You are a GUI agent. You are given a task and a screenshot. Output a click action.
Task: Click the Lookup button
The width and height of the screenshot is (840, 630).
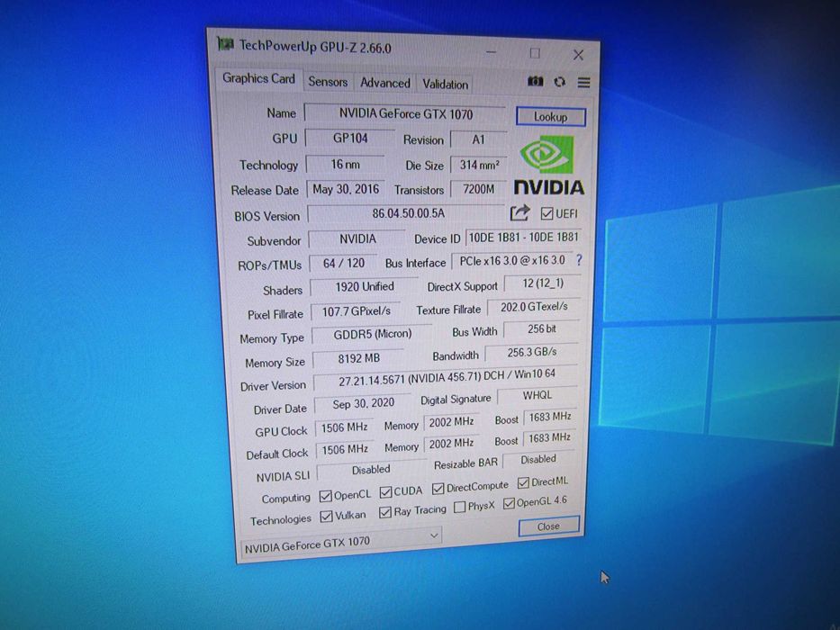pos(551,117)
